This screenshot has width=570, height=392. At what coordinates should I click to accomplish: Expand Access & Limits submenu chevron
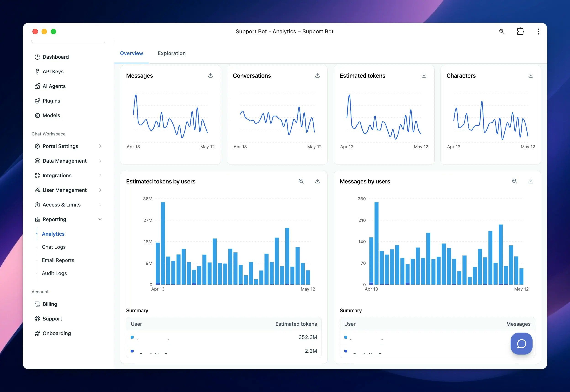pos(100,205)
